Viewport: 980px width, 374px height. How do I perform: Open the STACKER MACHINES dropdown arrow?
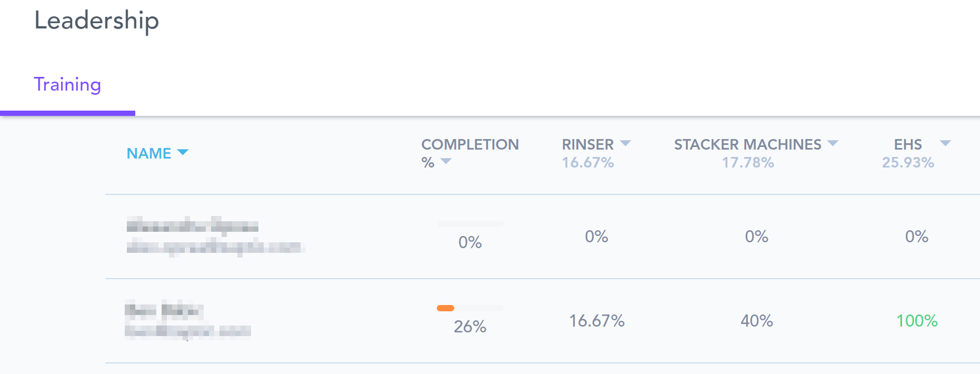833,143
